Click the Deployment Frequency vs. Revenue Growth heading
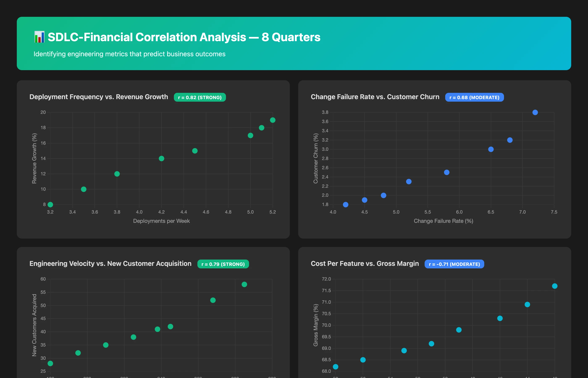The width and height of the screenshot is (588, 378). coord(99,97)
